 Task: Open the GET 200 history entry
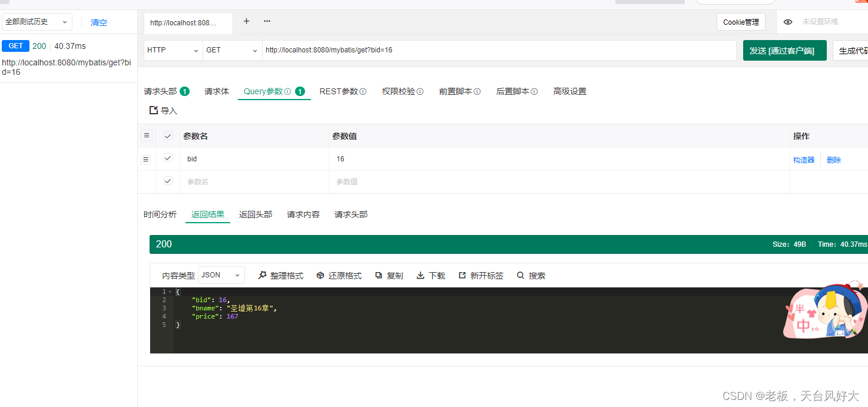tap(68, 58)
